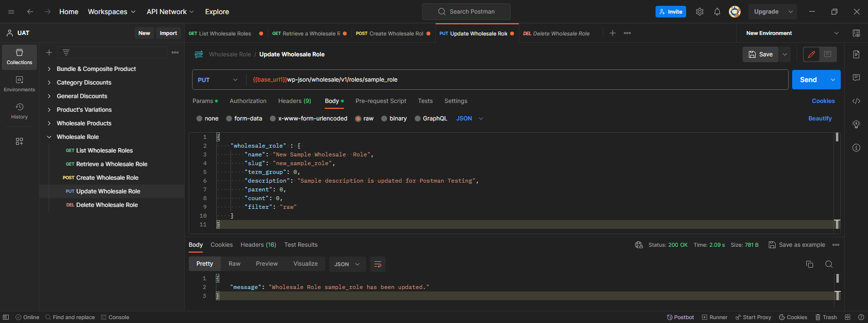868x323 pixels.
Task: Go back with the left arrow icon
Action: [x=30, y=12]
